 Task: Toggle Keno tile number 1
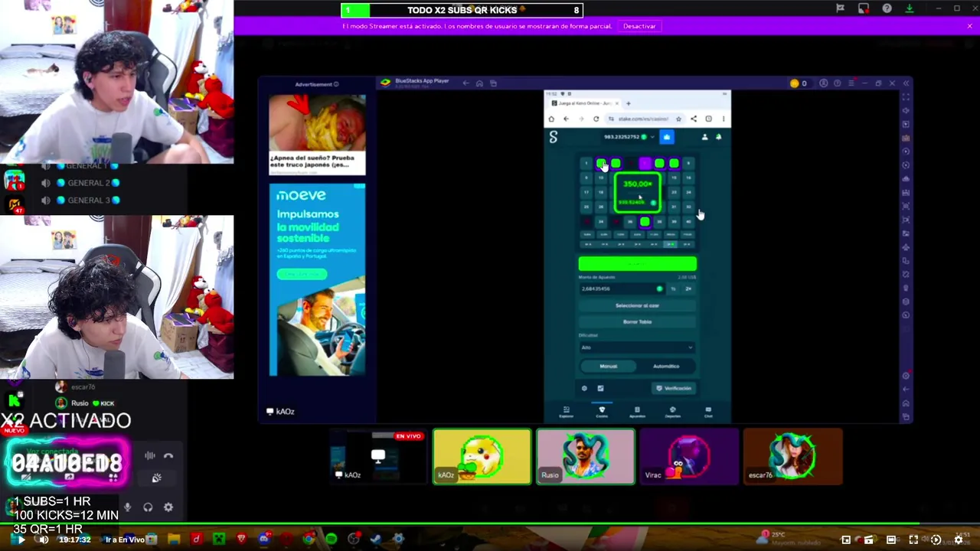pyautogui.click(x=586, y=163)
